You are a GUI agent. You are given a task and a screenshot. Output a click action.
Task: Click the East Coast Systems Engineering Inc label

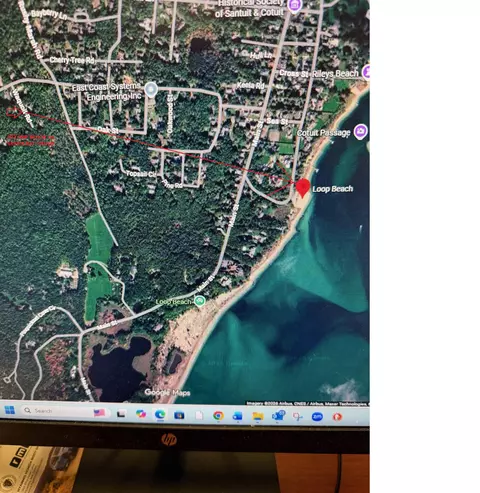107,92
